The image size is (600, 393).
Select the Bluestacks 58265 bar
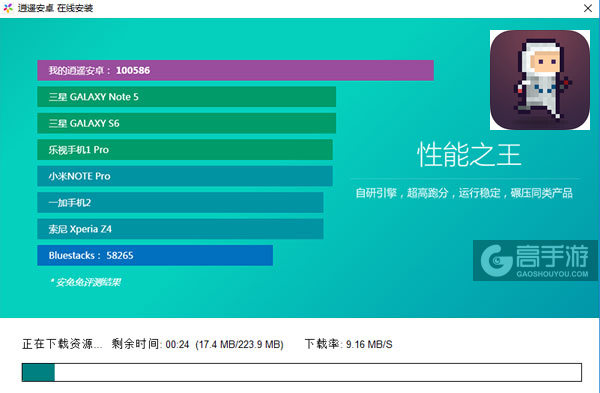coord(155,255)
